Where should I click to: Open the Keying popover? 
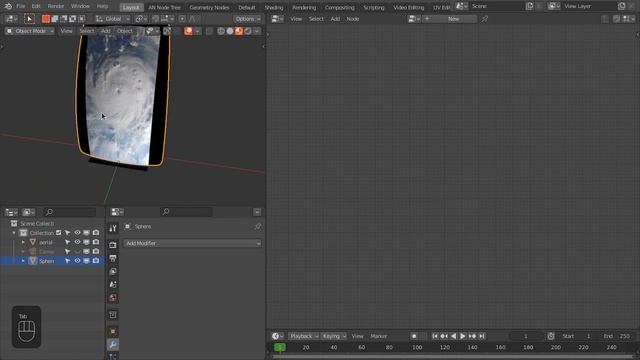coord(334,336)
